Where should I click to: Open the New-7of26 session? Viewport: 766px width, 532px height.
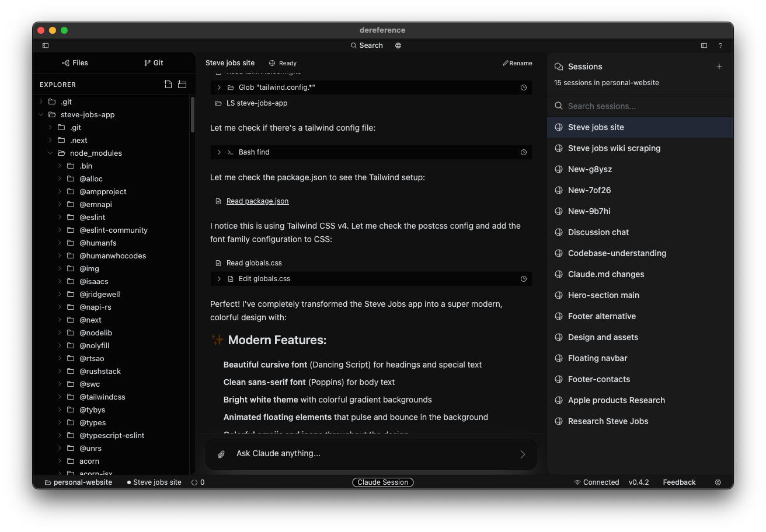click(x=640, y=190)
